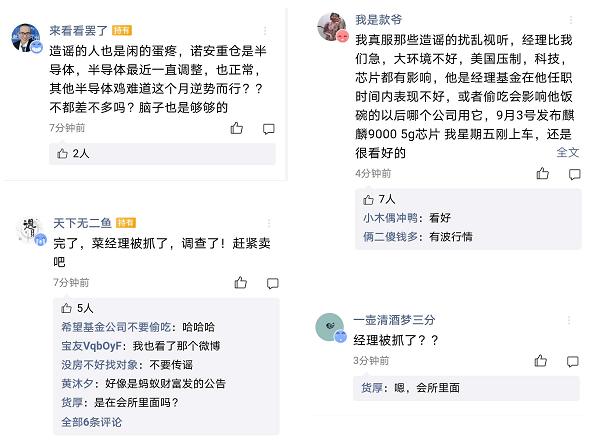Open 我是款爷's avatar picture
Image resolution: width=601 pixels, height=446 pixels.
click(332, 27)
